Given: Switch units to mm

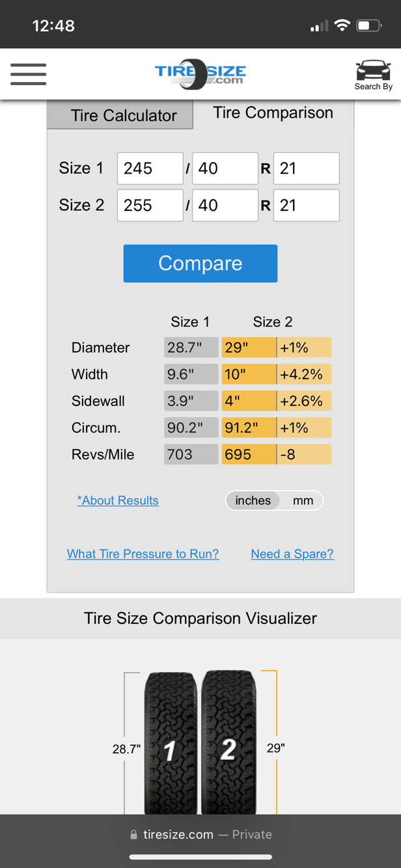Looking at the screenshot, I should point(303,500).
